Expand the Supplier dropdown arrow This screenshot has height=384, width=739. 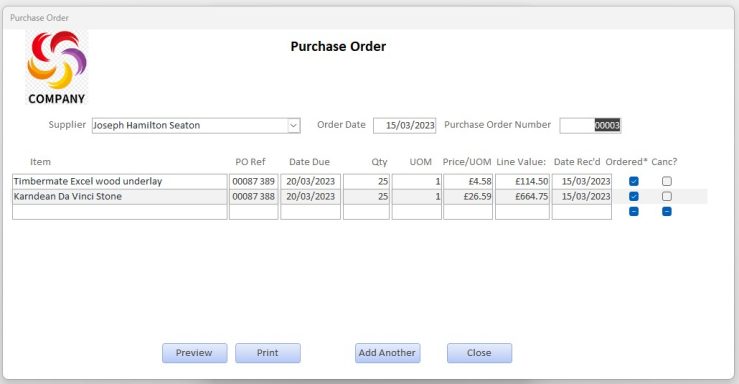(294, 126)
